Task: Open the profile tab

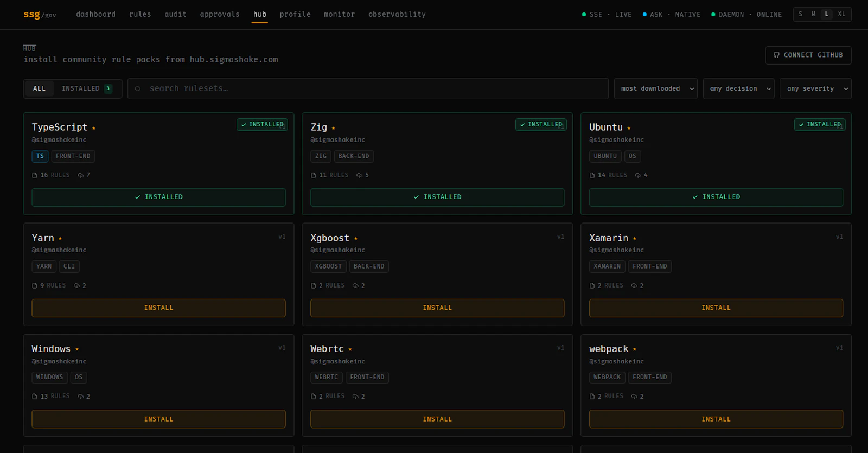Action: point(295,15)
